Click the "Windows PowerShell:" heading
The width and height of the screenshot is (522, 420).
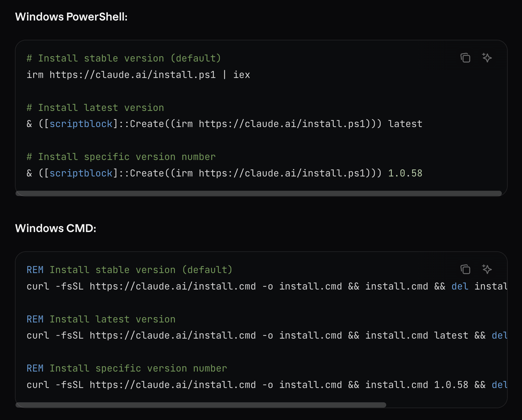click(71, 17)
